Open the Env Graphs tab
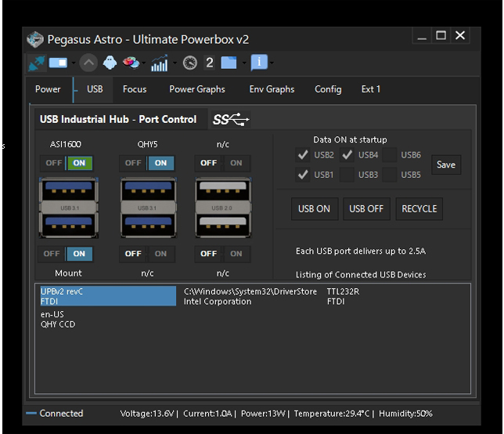 [x=272, y=89]
